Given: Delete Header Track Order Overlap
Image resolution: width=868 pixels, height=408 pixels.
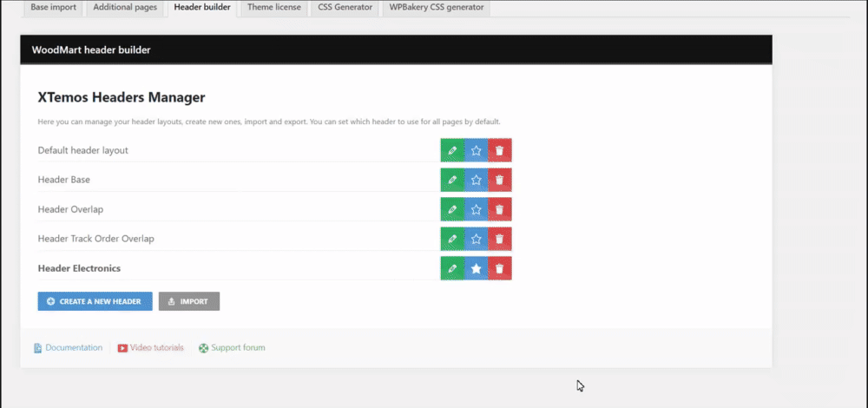Looking at the screenshot, I should tap(500, 239).
